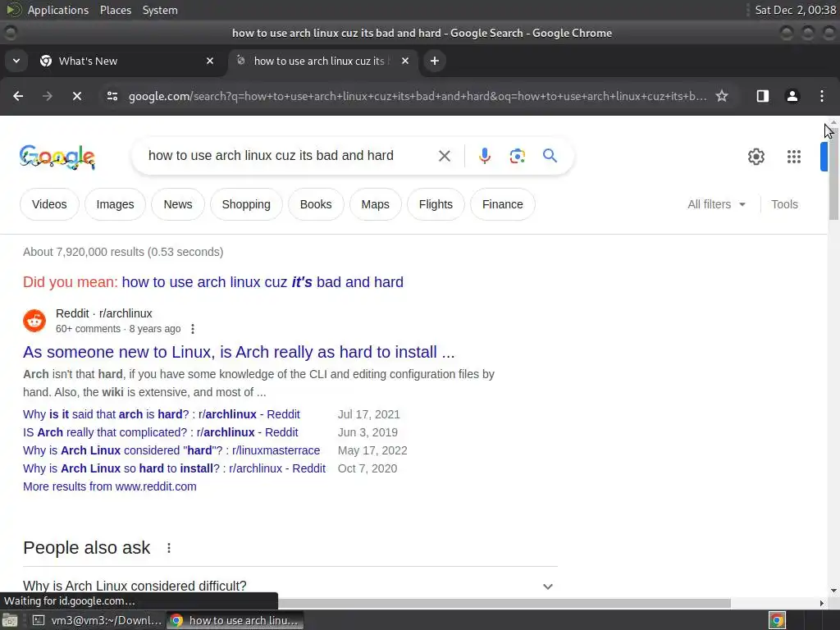Open site information icon in address bar

pyautogui.click(x=112, y=96)
